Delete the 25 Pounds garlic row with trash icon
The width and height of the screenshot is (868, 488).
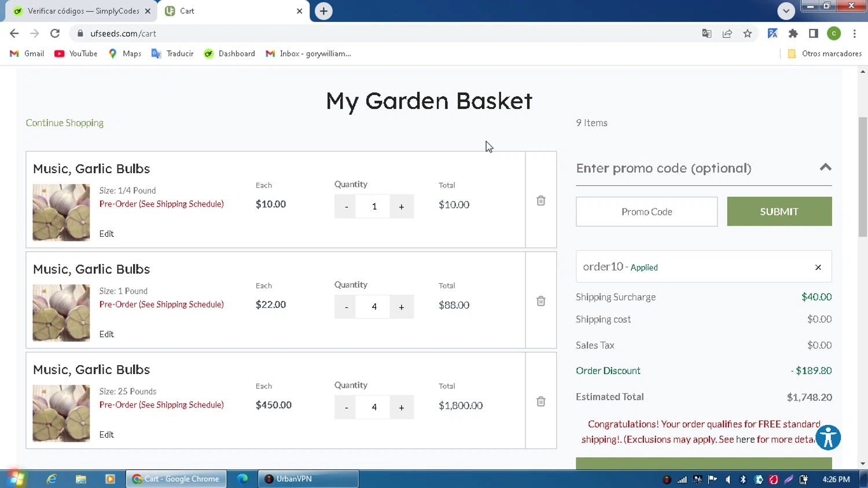click(540, 402)
